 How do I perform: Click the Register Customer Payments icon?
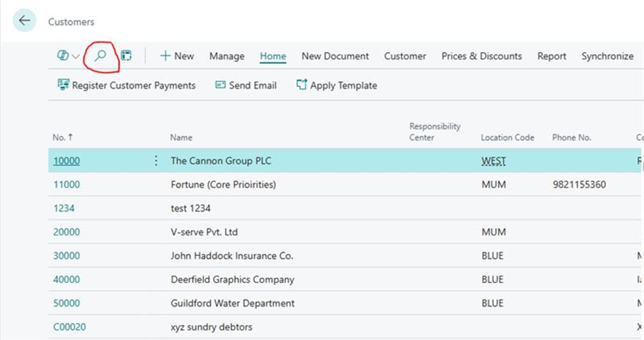click(63, 85)
